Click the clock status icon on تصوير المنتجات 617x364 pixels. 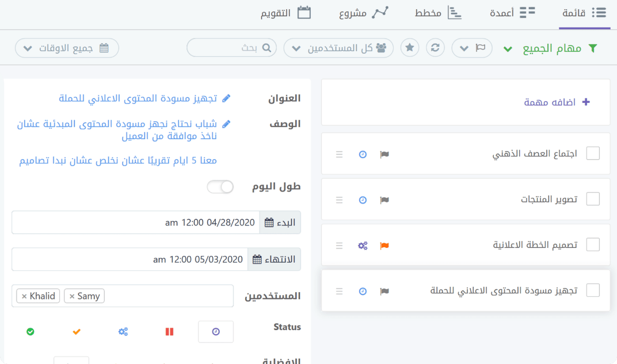click(x=363, y=200)
